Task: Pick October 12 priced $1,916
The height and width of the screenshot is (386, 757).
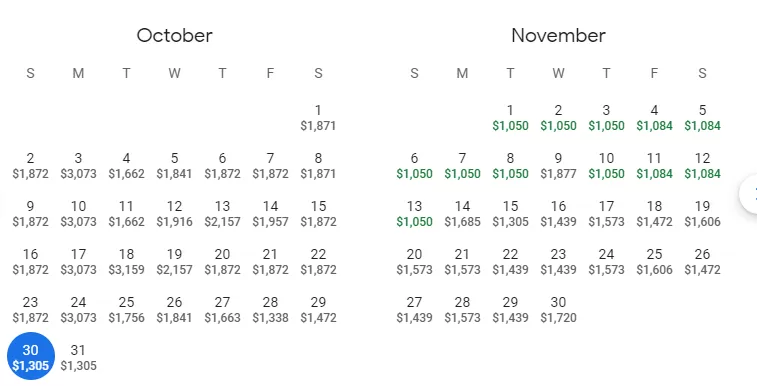Action: pyautogui.click(x=174, y=213)
